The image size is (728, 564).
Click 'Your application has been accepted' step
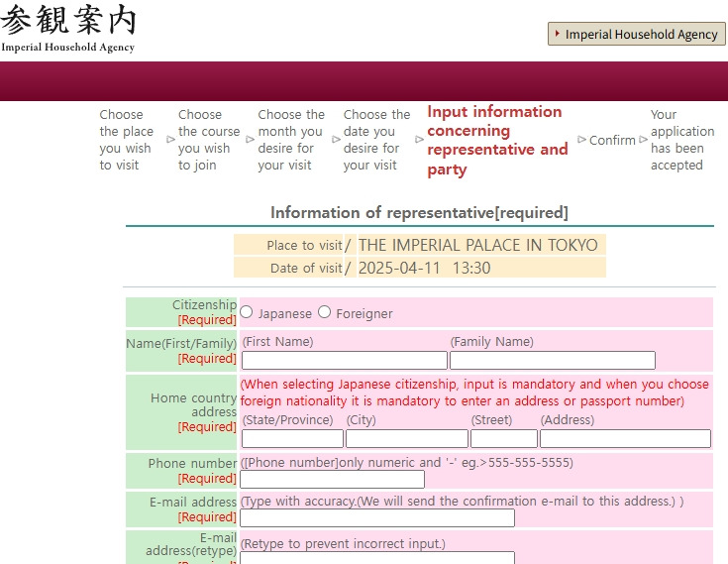[x=682, y=140]
